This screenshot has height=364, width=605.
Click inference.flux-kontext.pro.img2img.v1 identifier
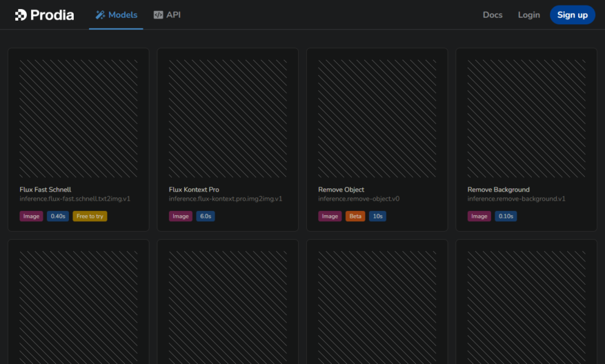226,199
